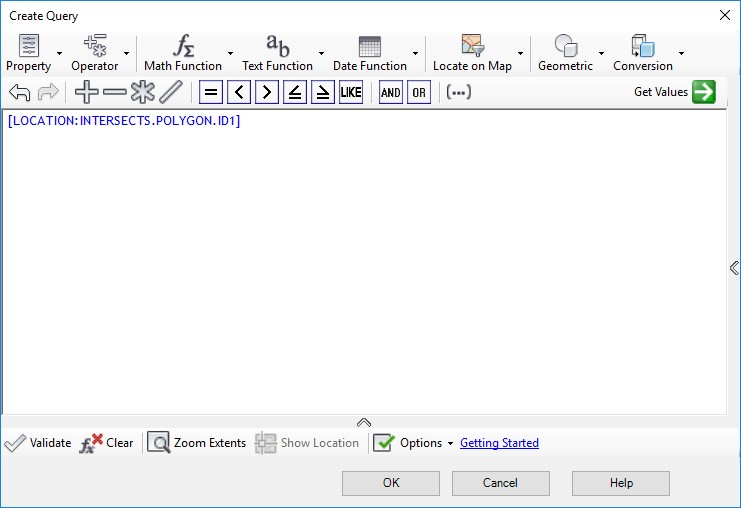Undo the last query edit
The image size is (741, 508).
[x=20, y=92]
